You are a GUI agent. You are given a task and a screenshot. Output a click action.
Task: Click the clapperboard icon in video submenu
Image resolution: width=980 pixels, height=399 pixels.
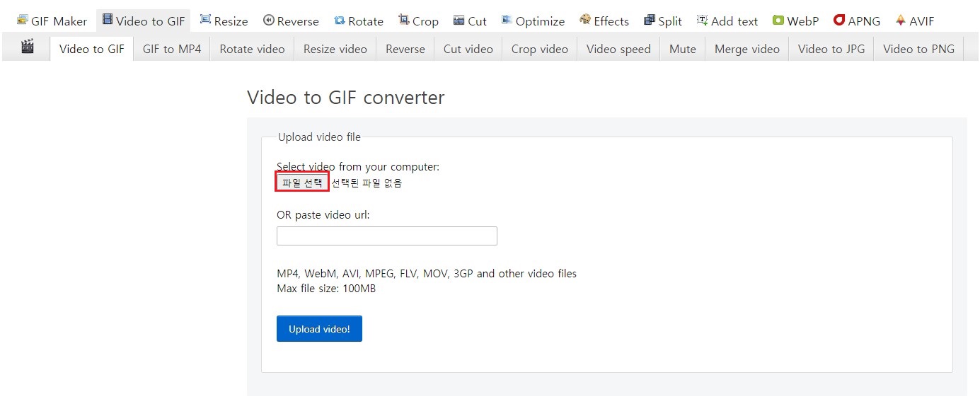(x=28, y=47)
